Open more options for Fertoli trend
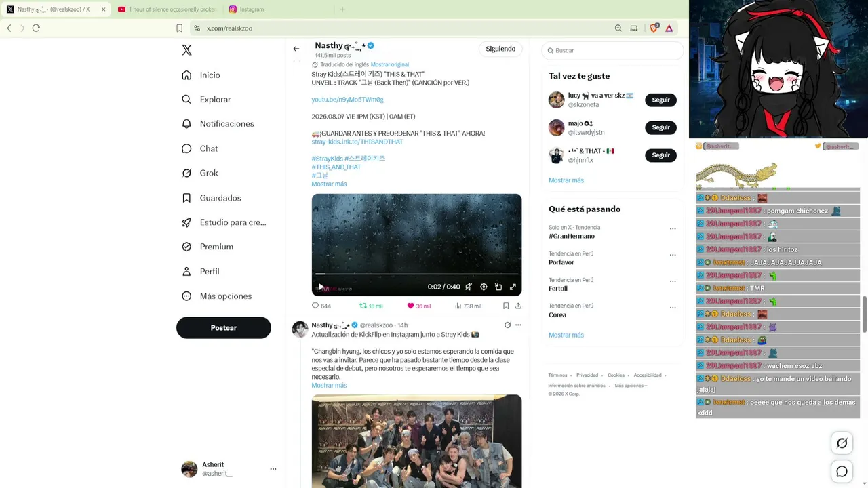This screenshot has height=488, width=868. 673,281
